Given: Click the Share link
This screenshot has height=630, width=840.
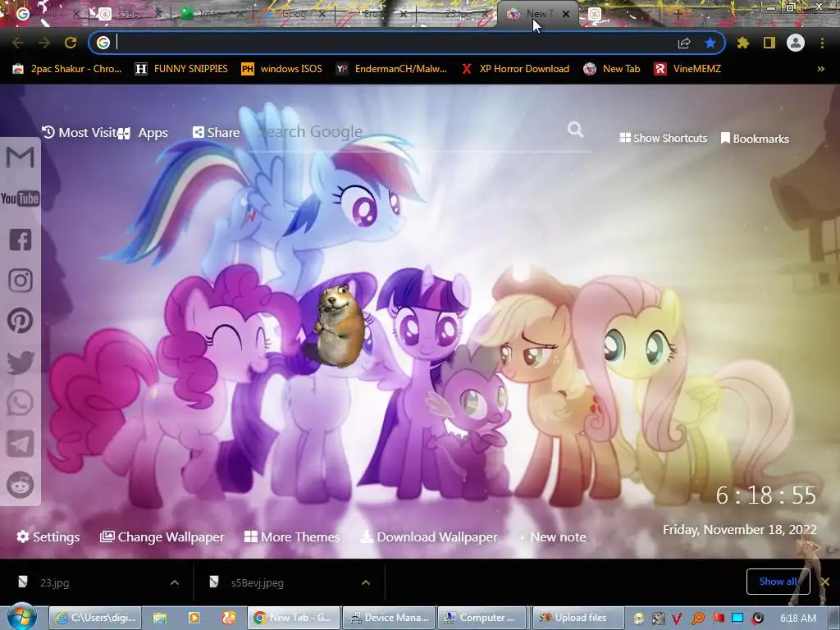Looking at the screenshot, I should (217, 132).
